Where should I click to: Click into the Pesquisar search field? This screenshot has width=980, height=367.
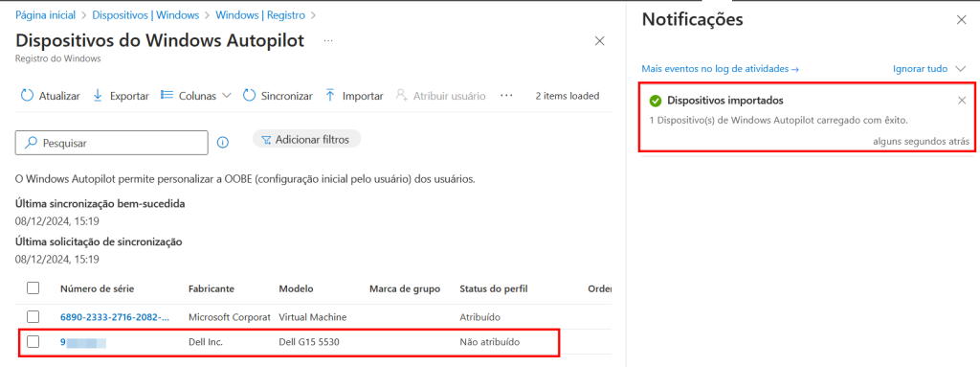click(x=111, y=143)
